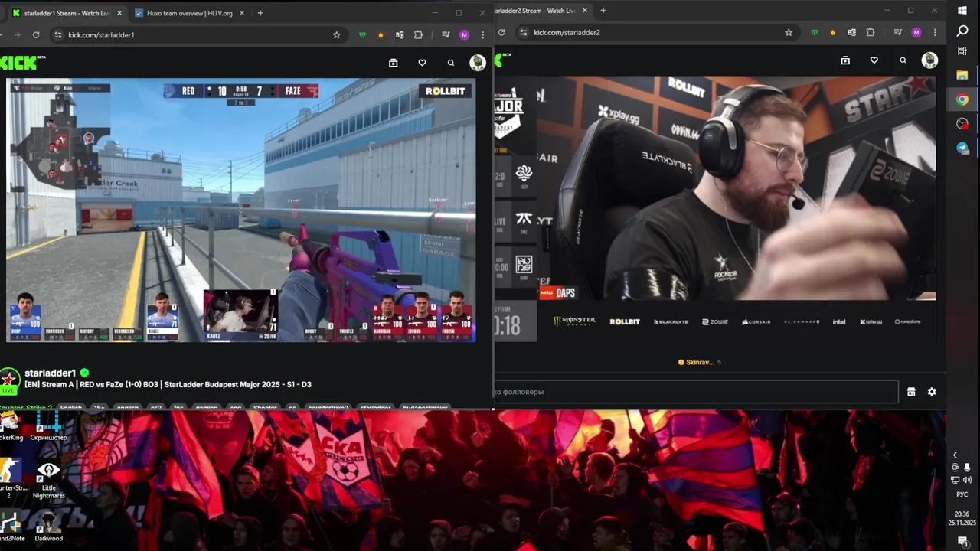
Task: Open Kick browse icon on starladder1 page
Action: [394, 63]
